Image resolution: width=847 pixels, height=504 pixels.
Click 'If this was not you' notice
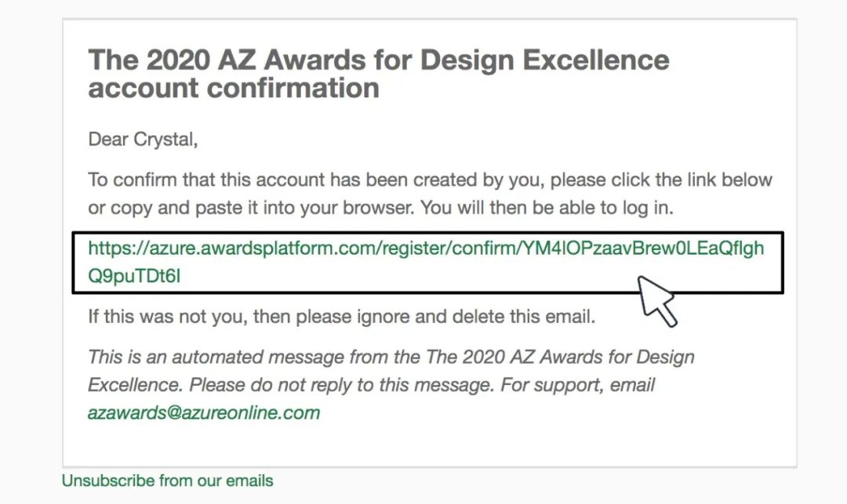(341, 316)
